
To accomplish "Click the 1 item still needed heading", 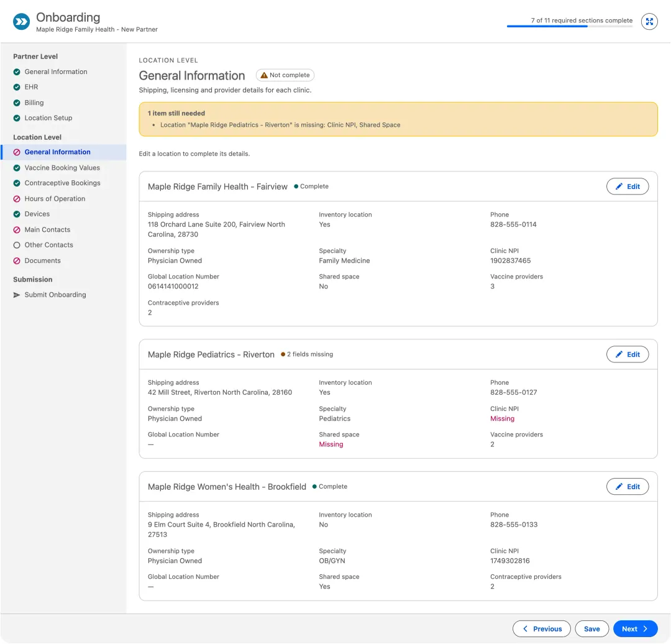I will tap(176, 114).
